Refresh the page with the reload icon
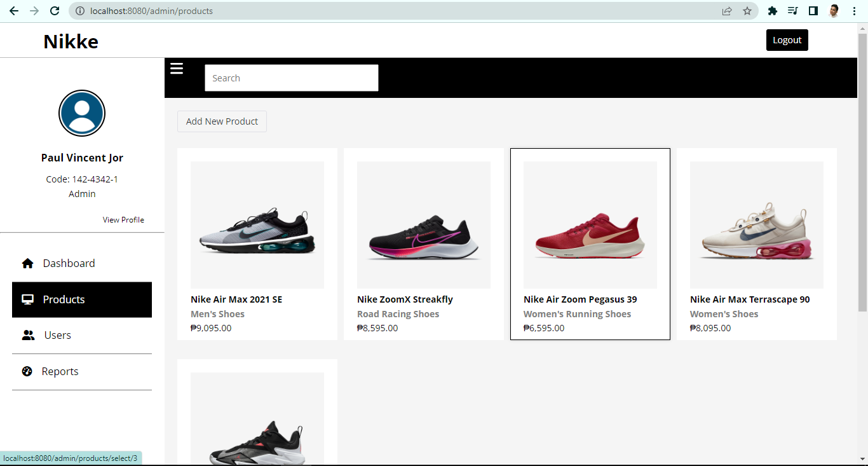 tap(53, 11)
